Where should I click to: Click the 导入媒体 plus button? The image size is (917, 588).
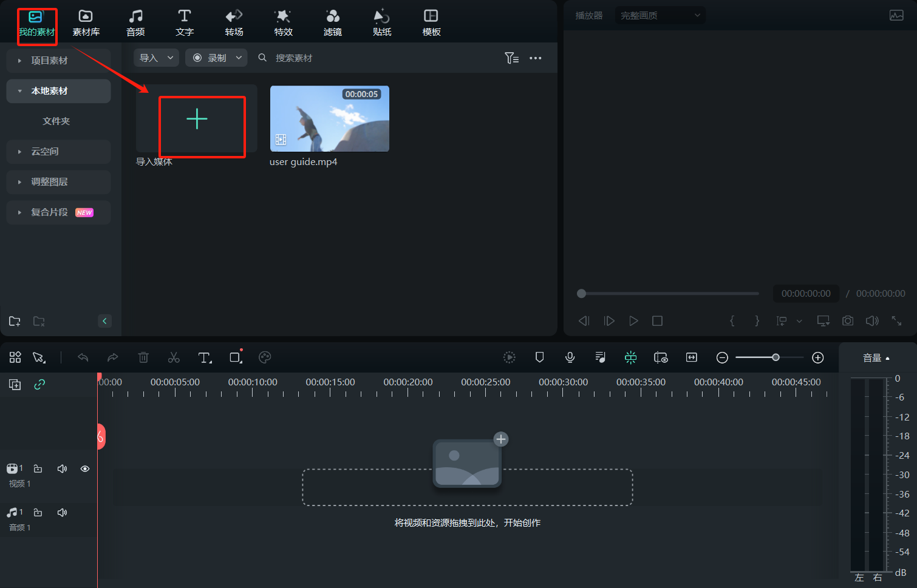[x=197, y=119]
